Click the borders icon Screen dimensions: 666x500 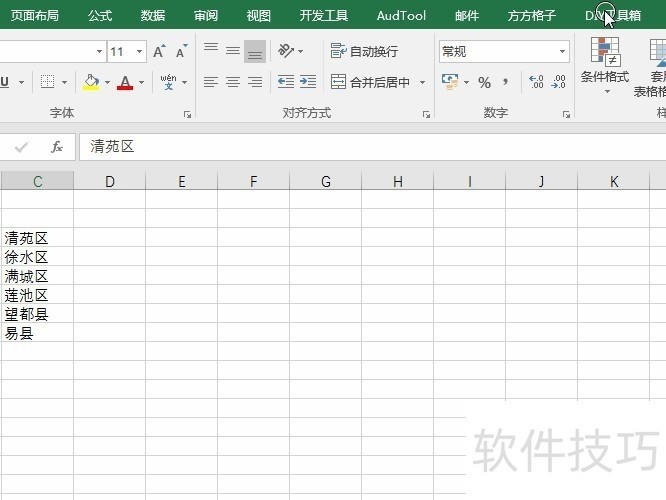[48, 82]
